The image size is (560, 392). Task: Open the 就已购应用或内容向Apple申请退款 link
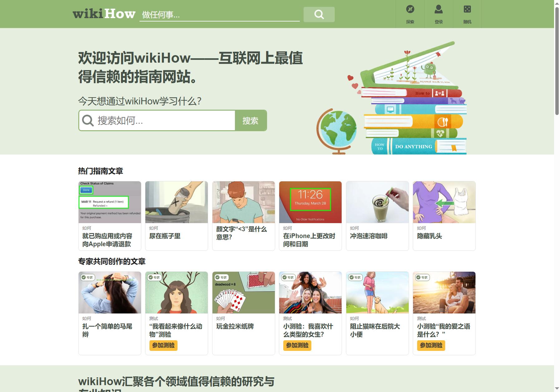pyautogui.click(x=107, y=240)
